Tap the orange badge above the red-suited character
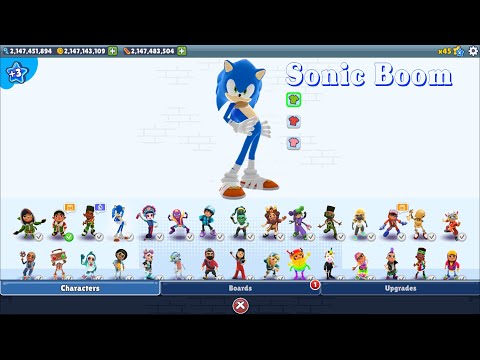The height and width of the screenshot is (360, 480). click(x=402, y=207)
